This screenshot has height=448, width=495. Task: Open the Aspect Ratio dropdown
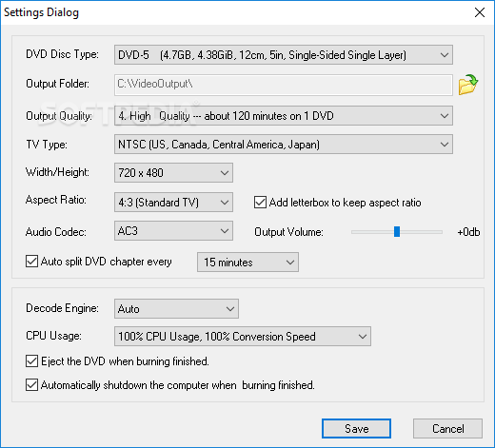[x=173, y=202]
